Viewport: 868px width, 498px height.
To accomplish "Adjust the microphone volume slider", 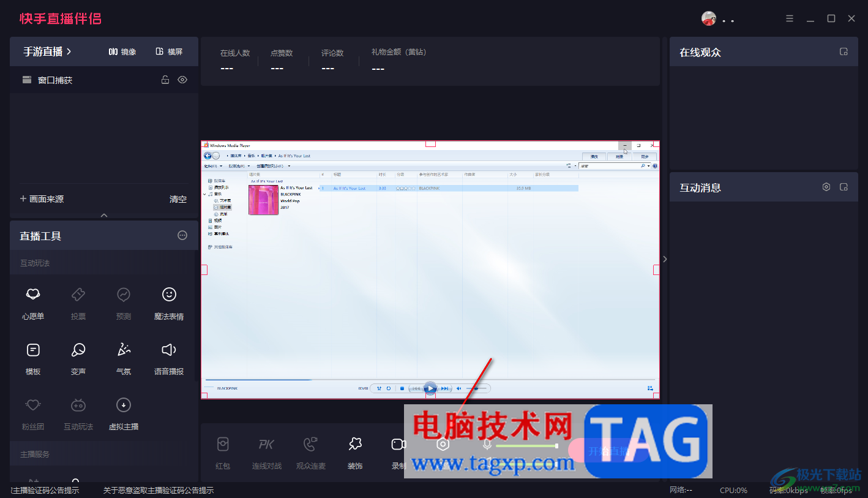I will [526, 446].
